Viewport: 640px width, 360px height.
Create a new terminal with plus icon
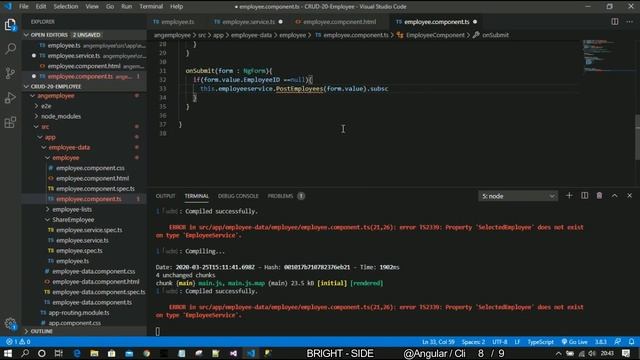coord(569,196)
